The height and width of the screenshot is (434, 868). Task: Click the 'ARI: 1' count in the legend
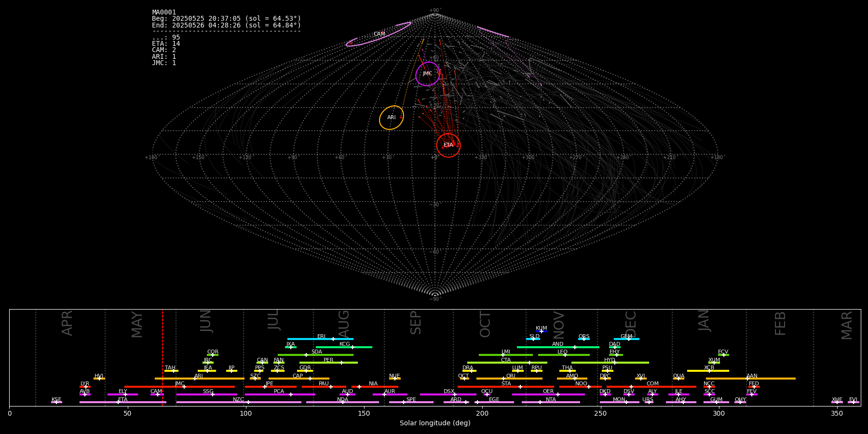click(164, 56)
